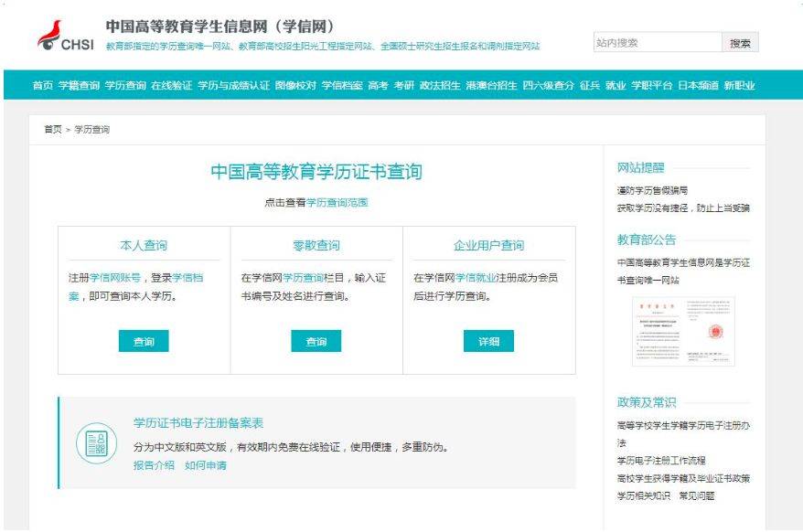Select 四六级查分 in the top menu
Image resolution: width=803 pixels, height=532 pixels.
tap(548, 86)
